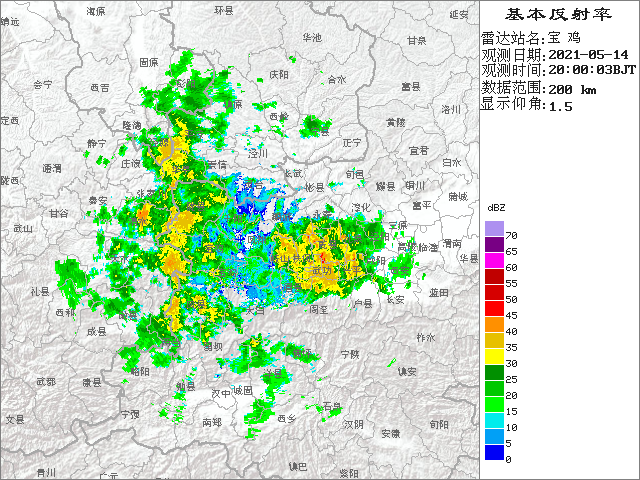Pick the orange legend color swatch
This screenshot has width=640, height=480.
click(494, 324)
